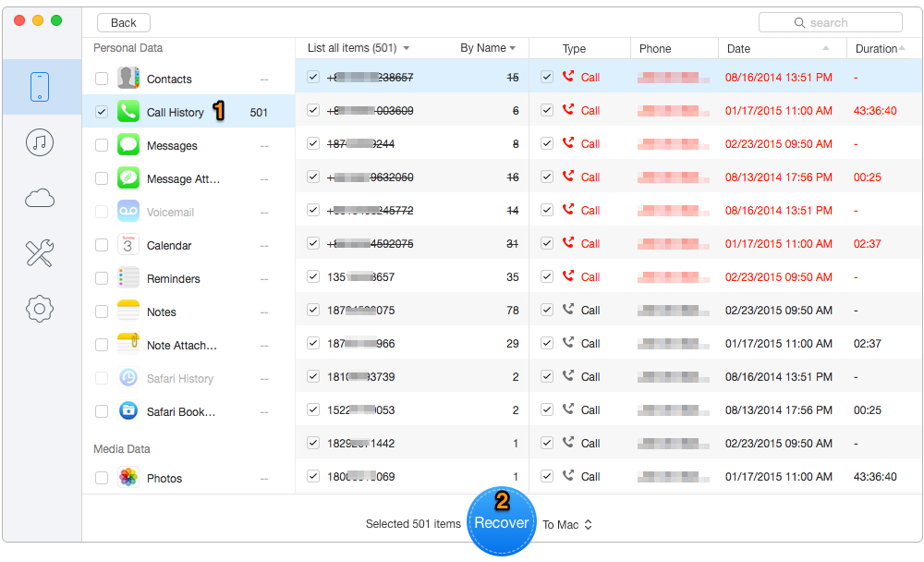Image resolution: width=924 pixels, height=562 pixels.
Task: Click the blue Recover button
Action: pyautogui.click(x=502, y=521)
